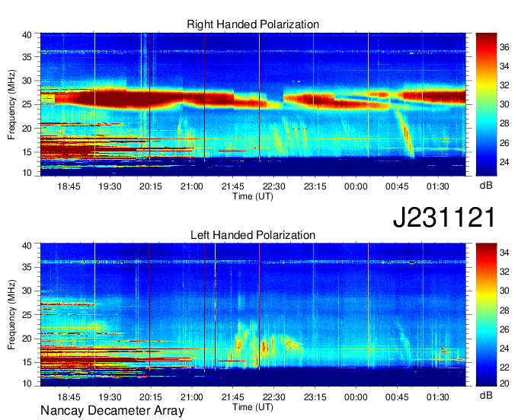Click the 35 MHz tick on the right-handed plot
The width and height of the screenshot is (518, 420).
point(27,57)
